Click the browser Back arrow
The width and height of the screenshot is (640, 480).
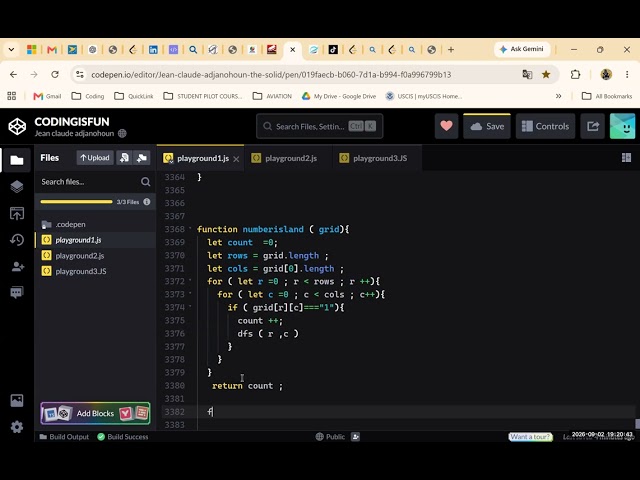click(13, 74)
